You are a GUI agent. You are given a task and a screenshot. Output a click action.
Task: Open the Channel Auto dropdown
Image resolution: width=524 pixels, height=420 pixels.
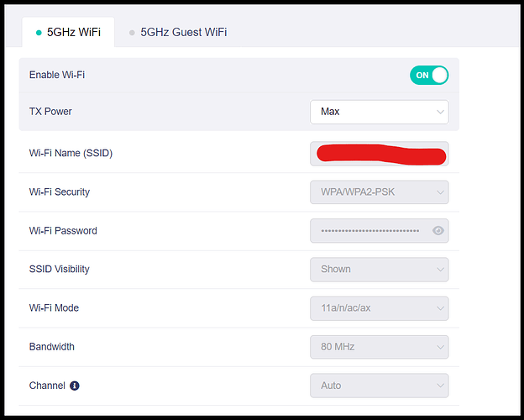380,386
